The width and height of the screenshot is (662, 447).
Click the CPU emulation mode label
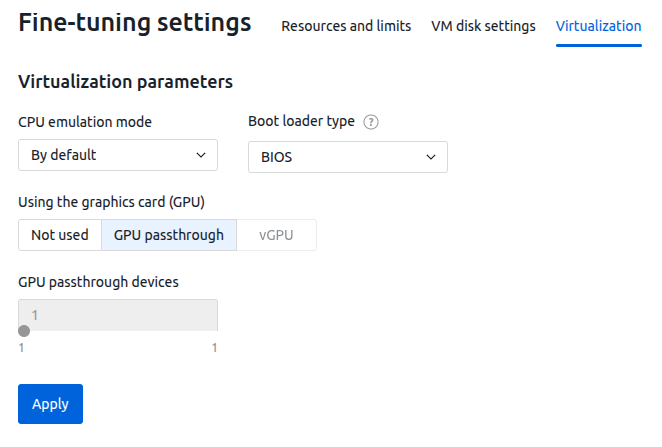[x=85, y=122]
